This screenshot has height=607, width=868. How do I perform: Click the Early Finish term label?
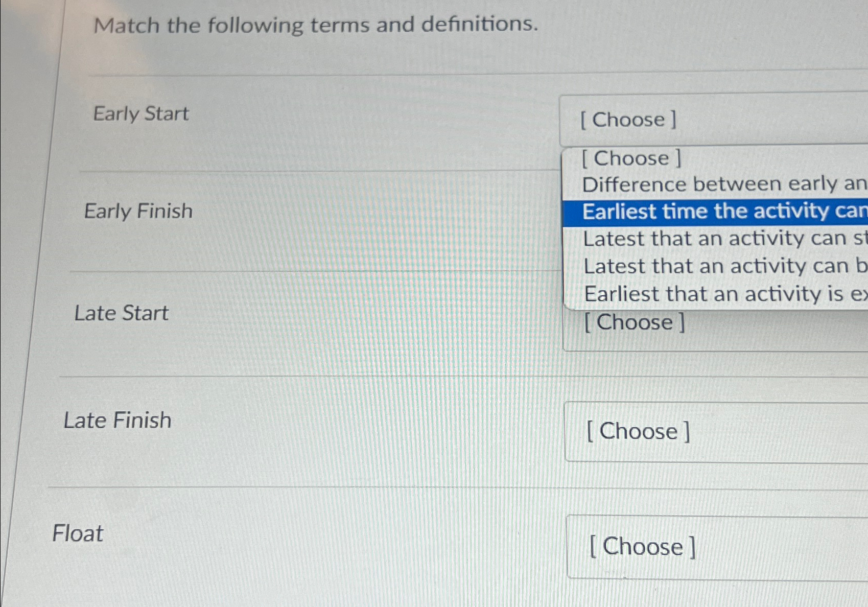139,211
